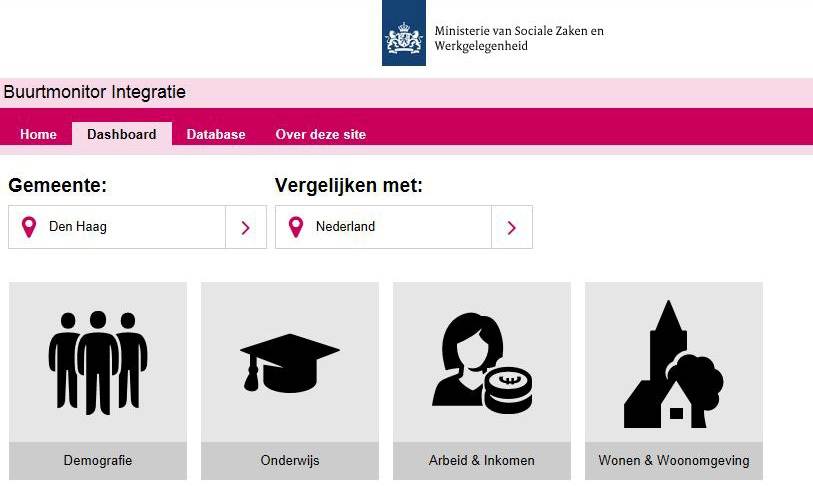This screenshot has height=491, width=813.
Task: Open the Wonen & Woonomgeving label
Action: (x=674, y=460)
